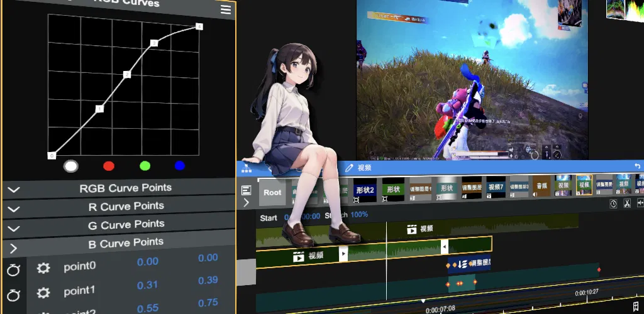Expand the RGB Curve Points section
The image size is (644, 314).
[119, 188]
